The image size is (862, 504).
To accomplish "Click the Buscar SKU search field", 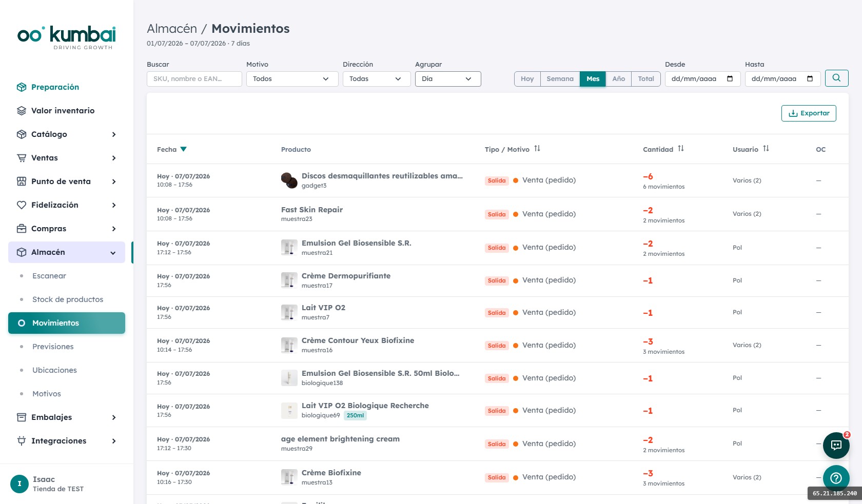I will [194, 79].
